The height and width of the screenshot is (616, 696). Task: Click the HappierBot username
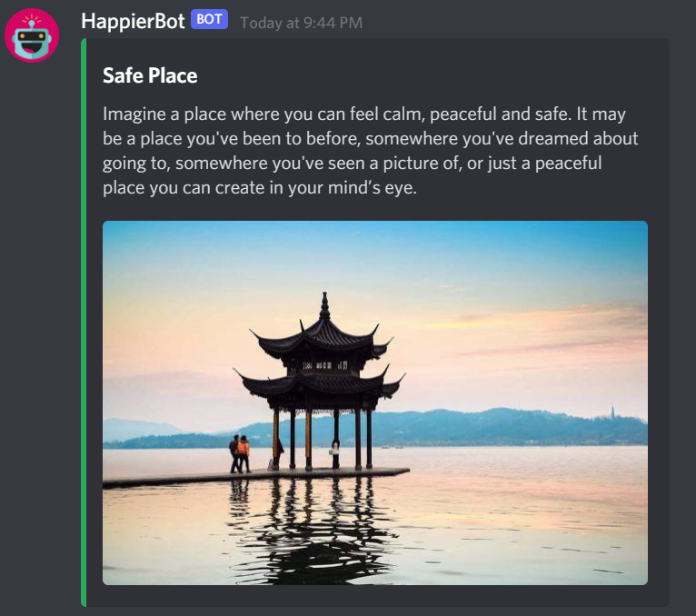pyautogui.click(x=133, y=21)
